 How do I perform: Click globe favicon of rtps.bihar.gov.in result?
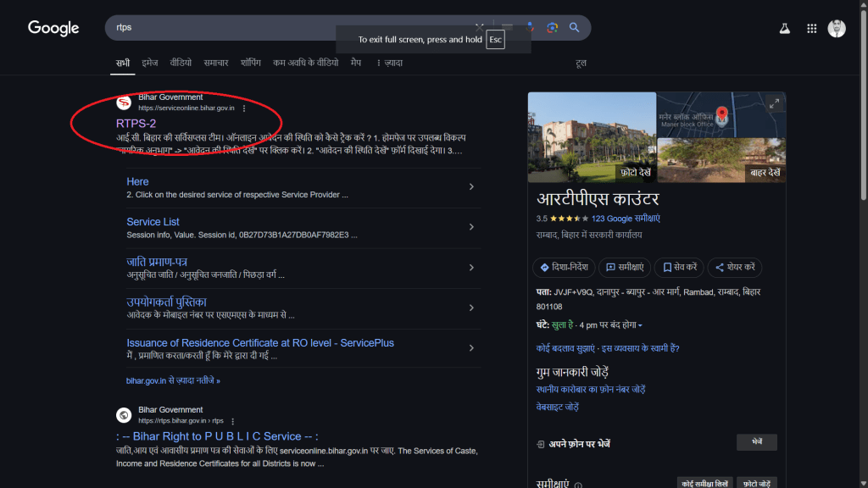(124, 415)
